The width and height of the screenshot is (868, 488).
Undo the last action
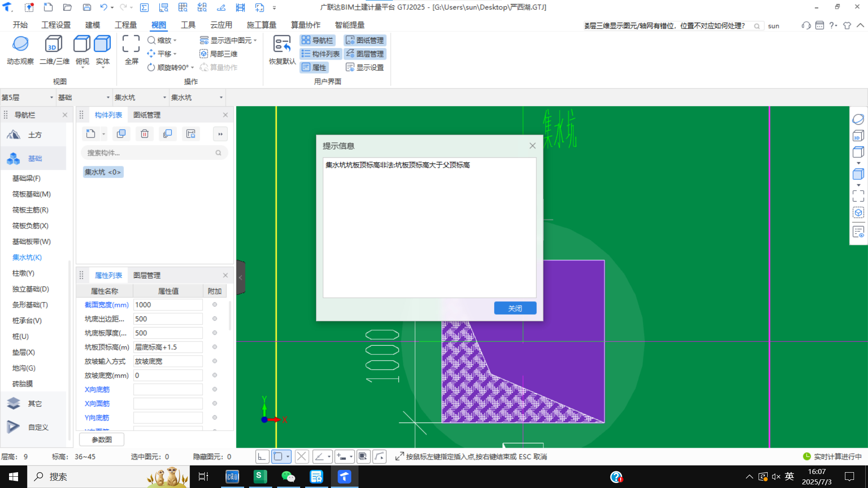tap(104, 7)
